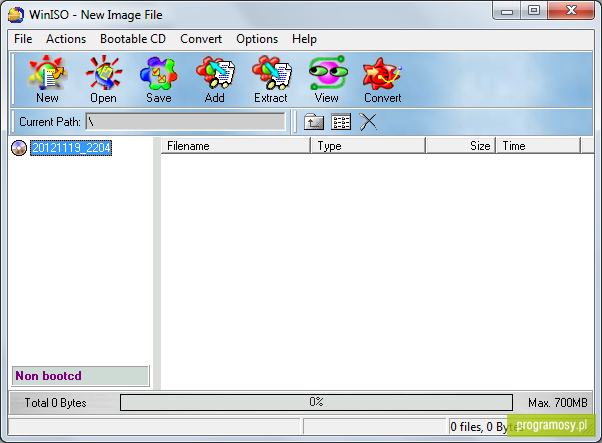Click the Current Path input field
602x443 pixels.
point(185,122)
